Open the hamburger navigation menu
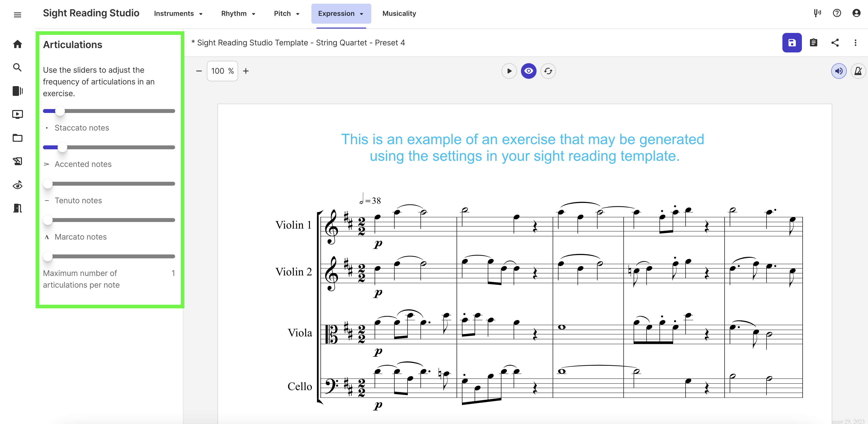The width and height of the screenshot is (868, 424). click(18, 14)
